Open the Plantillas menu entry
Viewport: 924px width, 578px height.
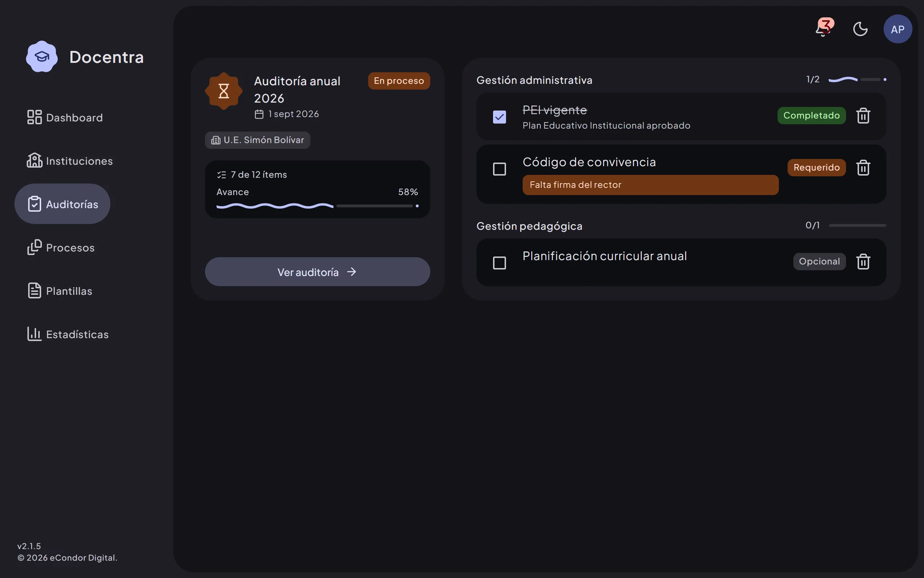[x=60, y=290]
